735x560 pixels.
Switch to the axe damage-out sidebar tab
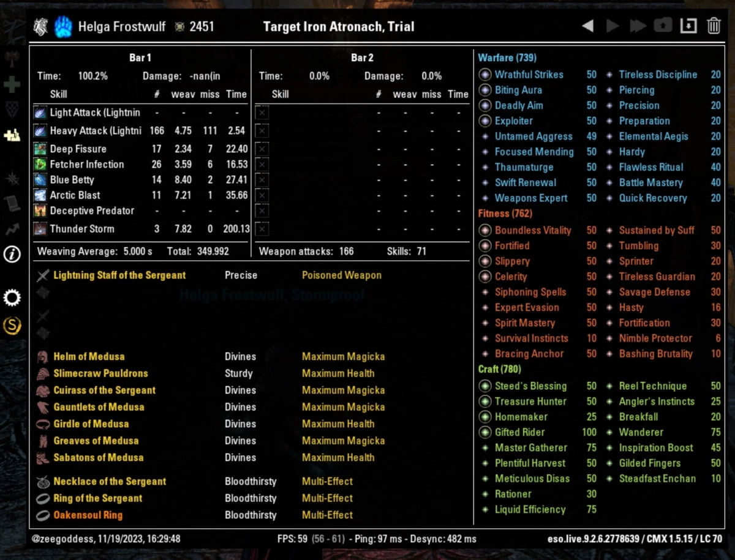coord(12,59)
